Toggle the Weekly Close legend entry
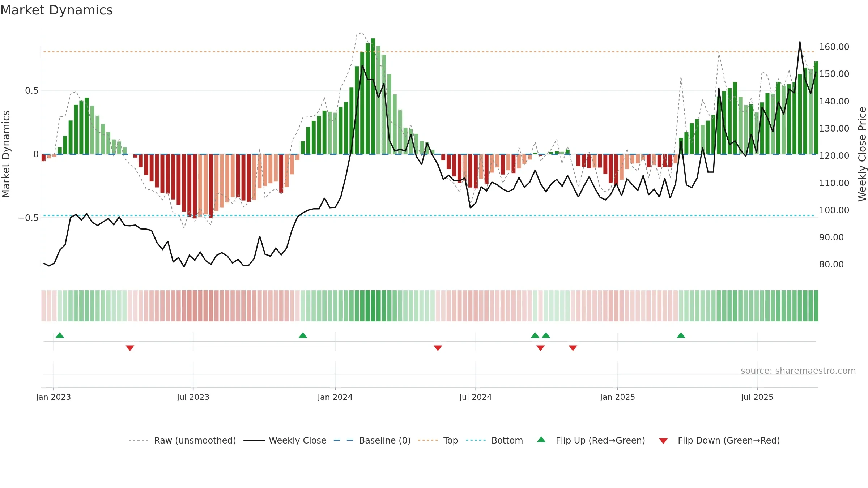 pyautogui.click(x=285, y=440)
